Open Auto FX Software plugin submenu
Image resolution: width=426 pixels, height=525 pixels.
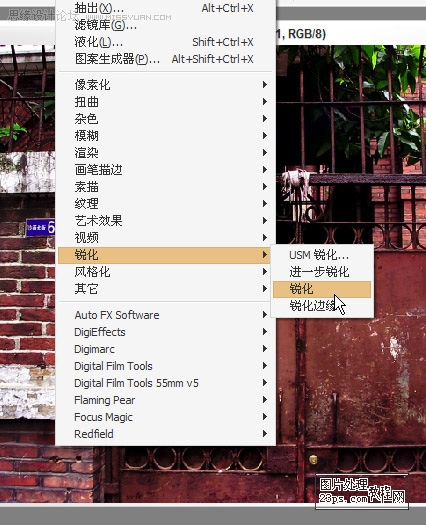click(x=166, y=315)
